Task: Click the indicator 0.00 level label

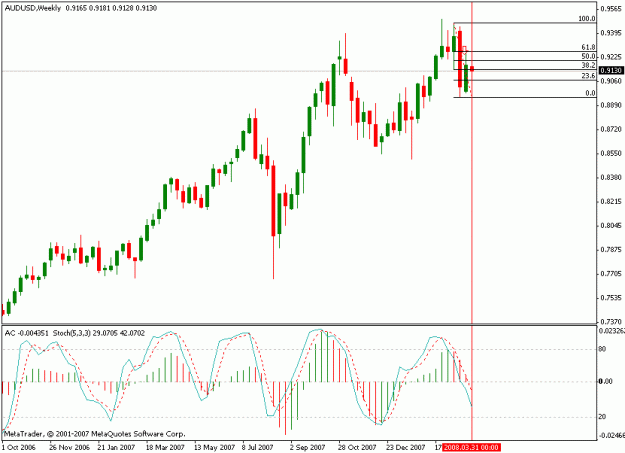Action: [x=605, y=382]
